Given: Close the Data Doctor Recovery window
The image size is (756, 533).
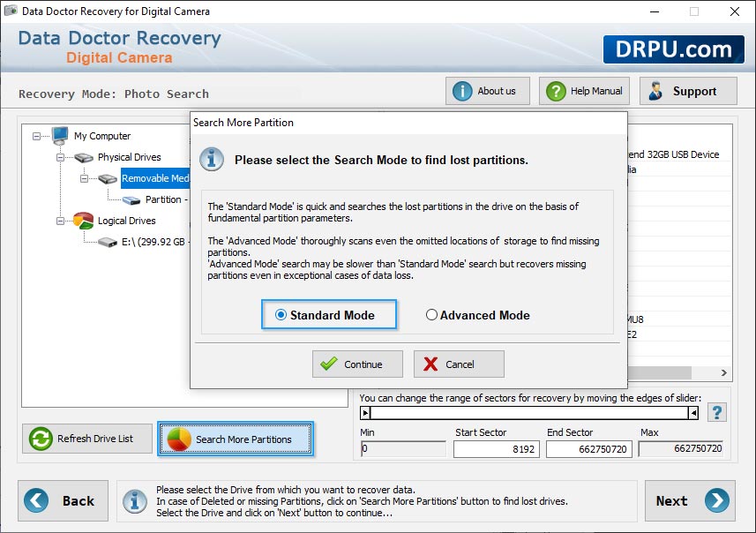Looking at the screenshot, I should (734, 11).
